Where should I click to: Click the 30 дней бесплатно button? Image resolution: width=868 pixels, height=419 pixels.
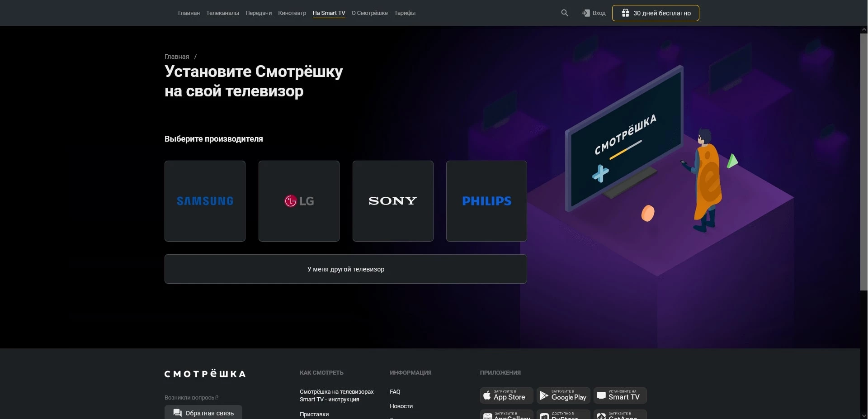tap(655, 13)
